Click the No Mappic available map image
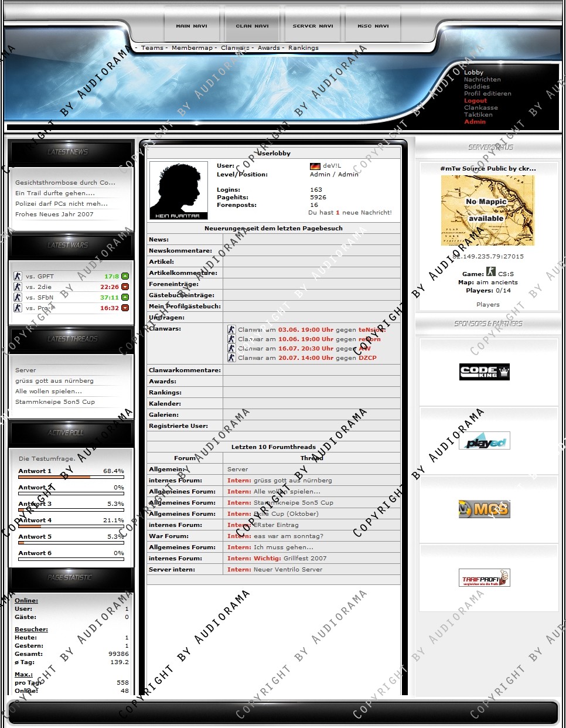 point(488,210)
